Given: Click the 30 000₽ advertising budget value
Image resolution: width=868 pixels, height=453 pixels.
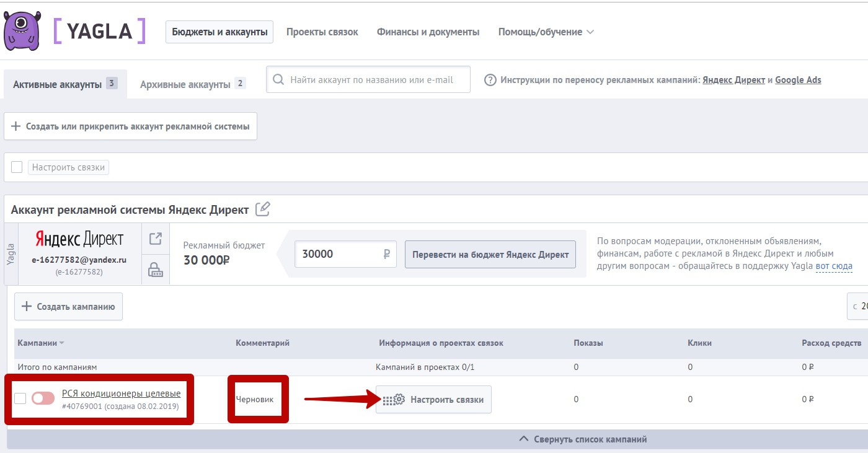Looking at the screenshot, I should [x=206, y=260].
